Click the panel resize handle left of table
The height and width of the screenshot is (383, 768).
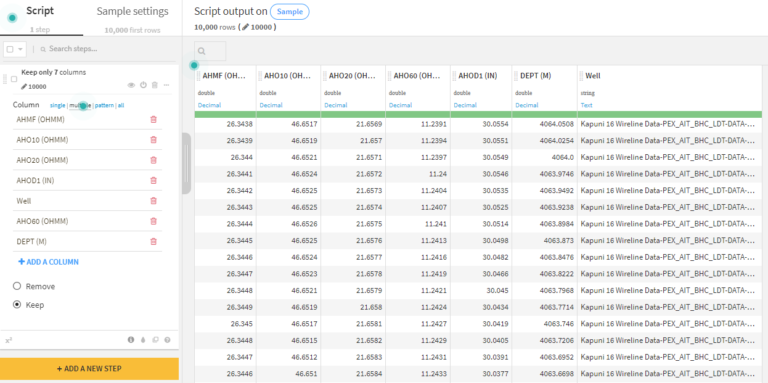pyautogui.click(x=186, y=164)
